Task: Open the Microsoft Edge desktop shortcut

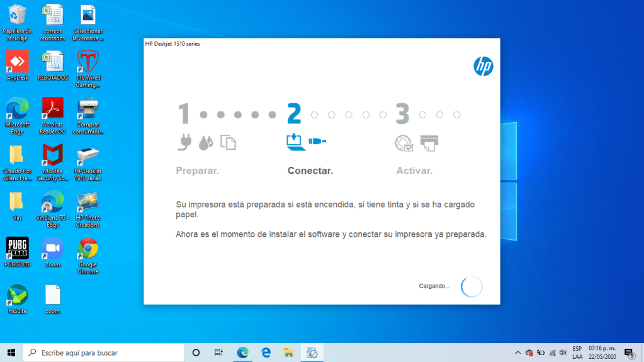Action: pos(17,116)
